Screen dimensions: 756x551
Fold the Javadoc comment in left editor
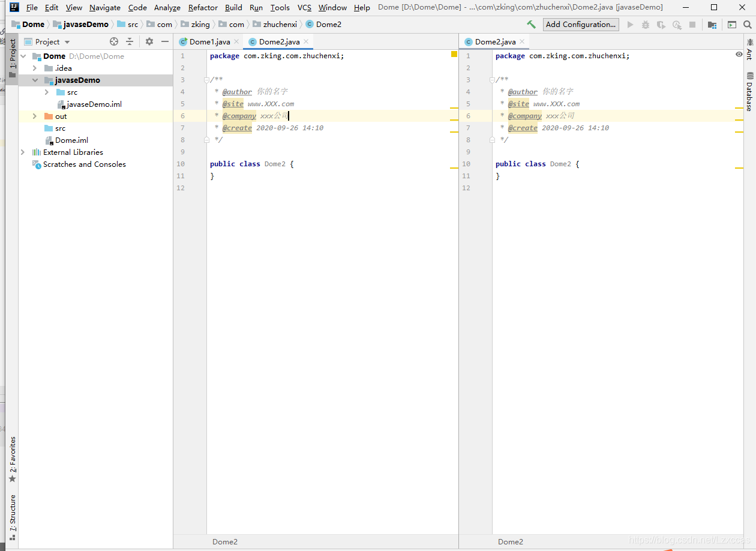(206, 80)
